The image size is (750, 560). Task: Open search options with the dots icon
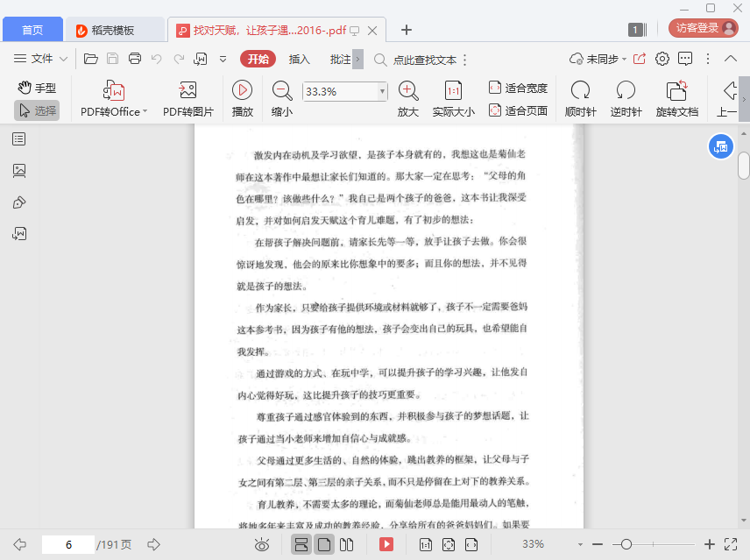tap(465, 60)
